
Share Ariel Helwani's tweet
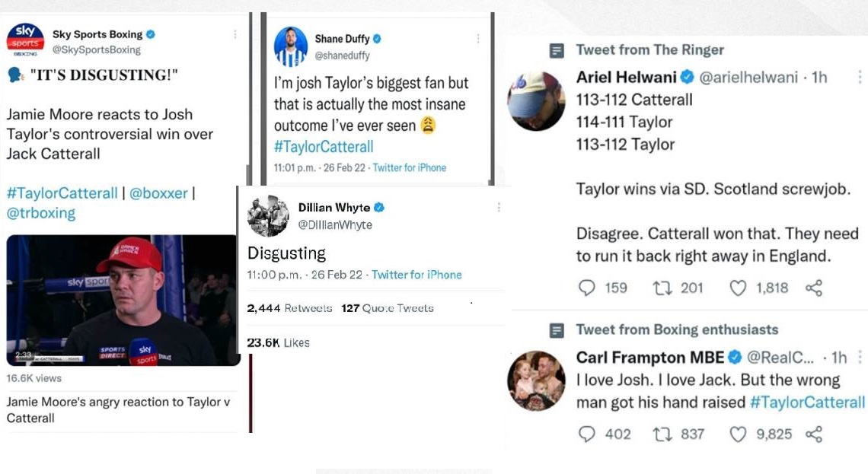coord(814,288)
